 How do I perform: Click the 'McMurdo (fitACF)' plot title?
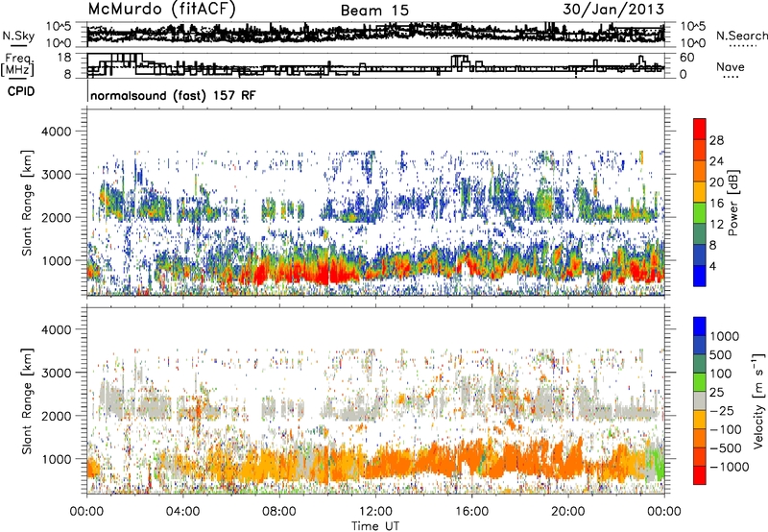(x=161, y=10)
